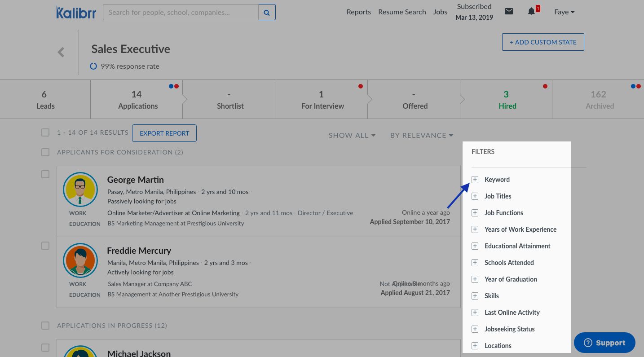The height and width of the screenshot is (357, 644).
Task: Open the messages envelope icon
Action: click(509, 12)
